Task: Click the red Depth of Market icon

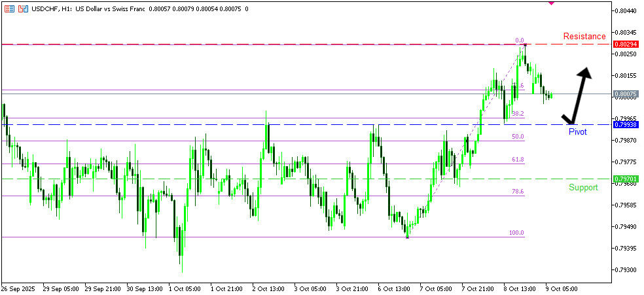Action: (x=10, y=9)
